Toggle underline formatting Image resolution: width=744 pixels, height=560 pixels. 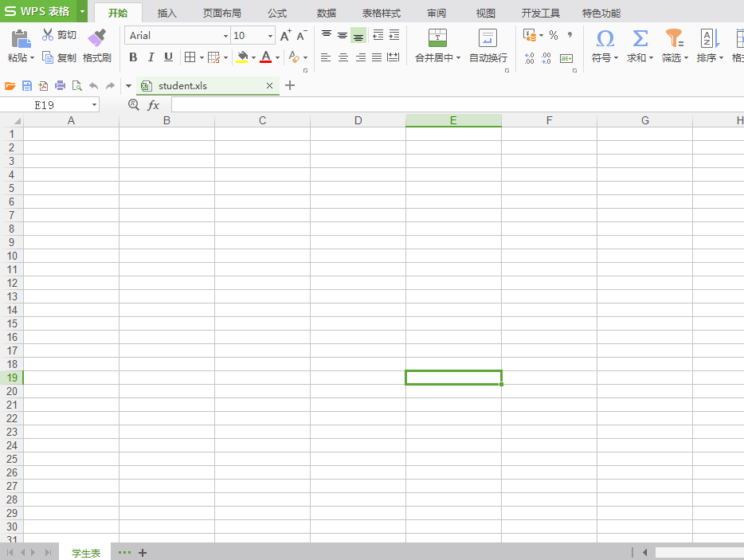[x=168, y=57]
